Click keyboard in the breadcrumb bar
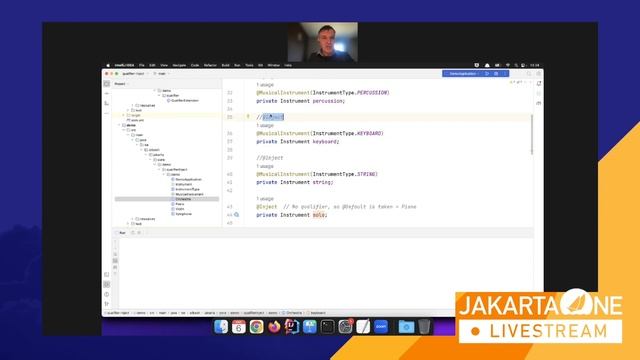 point(318,313)
